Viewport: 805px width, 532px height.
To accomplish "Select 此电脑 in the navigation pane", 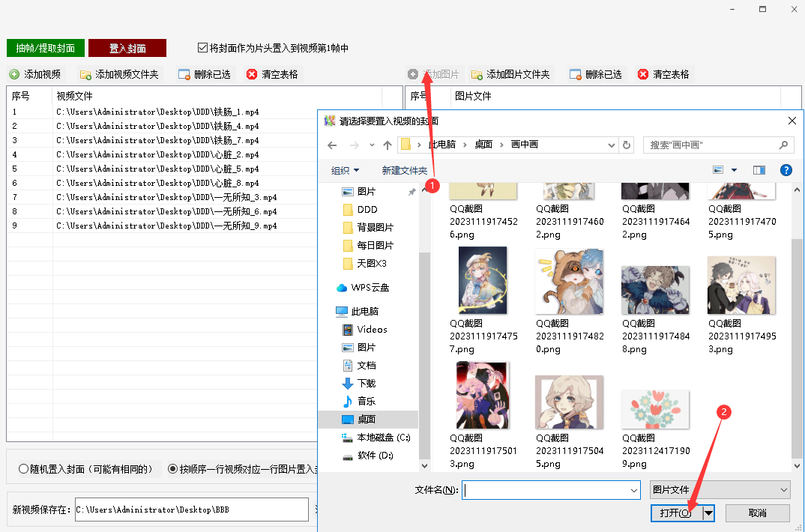I will (358, 312).
